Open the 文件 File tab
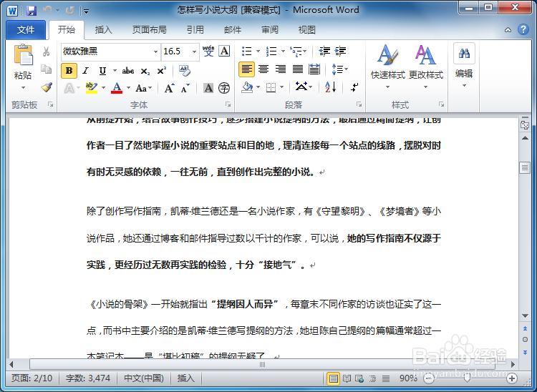The image size is (537, 392). (x=26, y=30)
